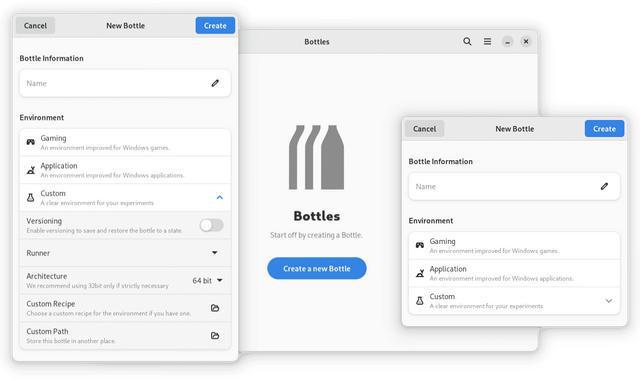The width and height of the screenshot is (640, 381).
Task: Expand Custom options chevron in right dialog
Action: click(609, 301)
